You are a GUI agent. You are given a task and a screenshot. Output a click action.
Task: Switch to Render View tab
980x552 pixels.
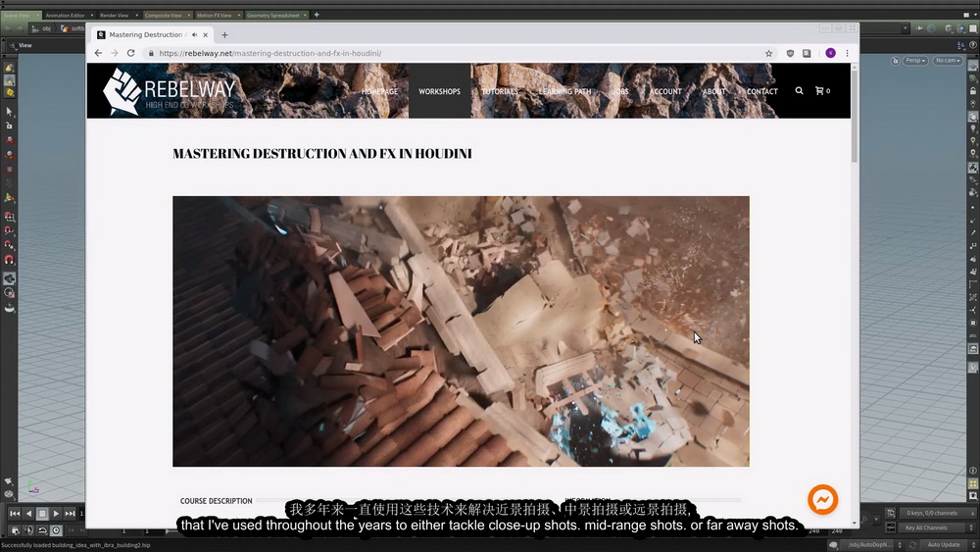pos(115,15)
